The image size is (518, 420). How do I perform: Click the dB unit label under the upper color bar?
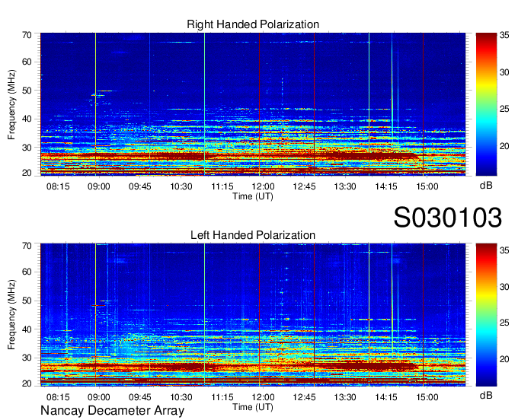tap(486, 186)
